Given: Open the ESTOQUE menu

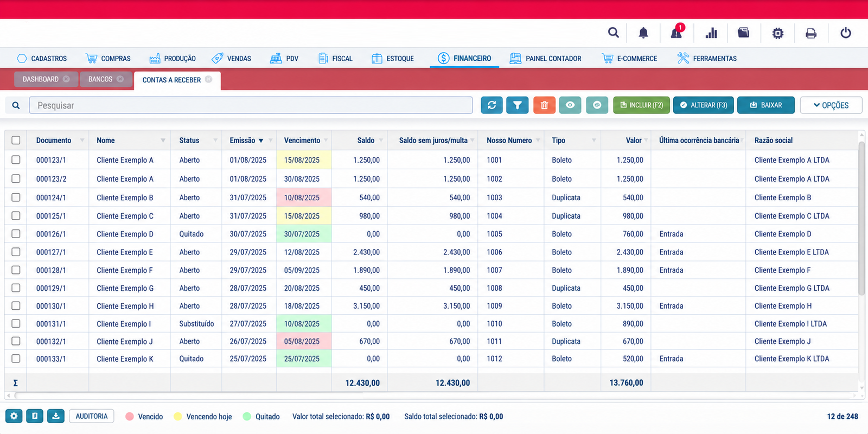Looking at the screenshot, I should coord(393,59).
